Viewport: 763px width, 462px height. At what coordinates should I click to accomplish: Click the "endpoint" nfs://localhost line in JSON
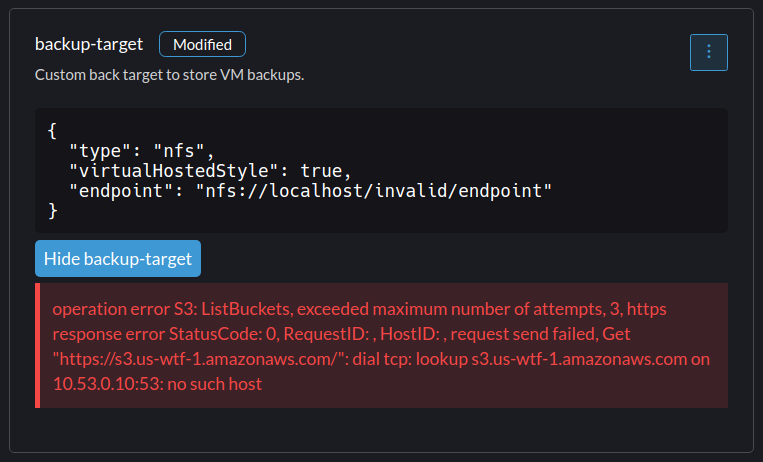[310, 191]
